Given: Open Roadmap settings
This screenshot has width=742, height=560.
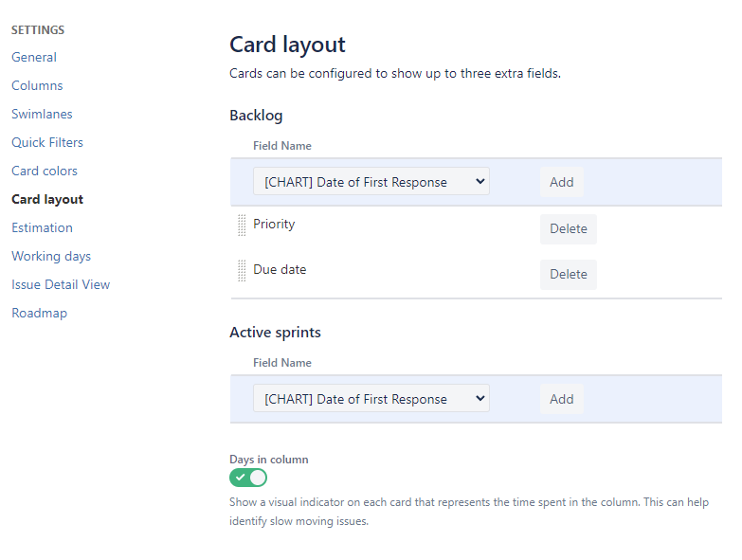Looking at the screenshot, I should pyautogui.click(x=39, y=313).
